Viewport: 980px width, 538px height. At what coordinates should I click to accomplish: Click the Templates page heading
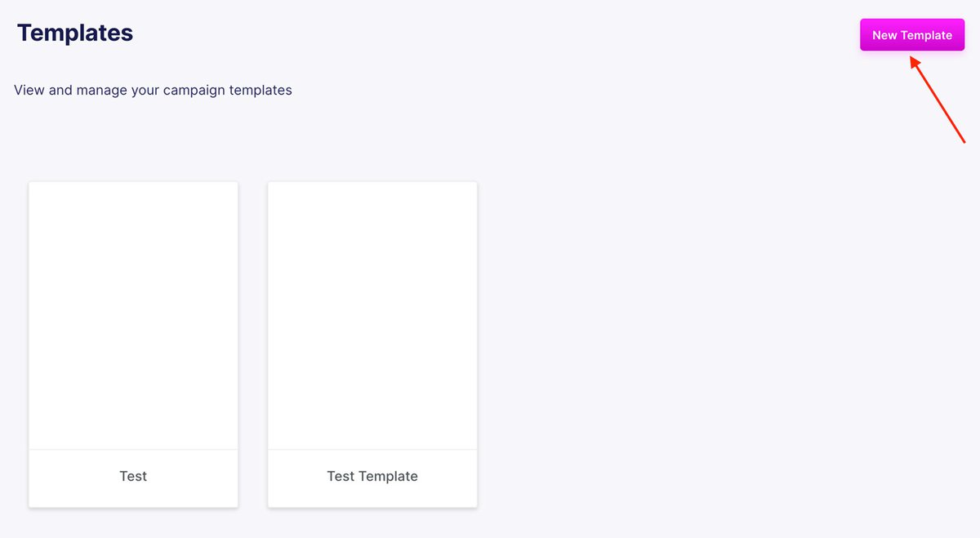[x=75, y=33]
